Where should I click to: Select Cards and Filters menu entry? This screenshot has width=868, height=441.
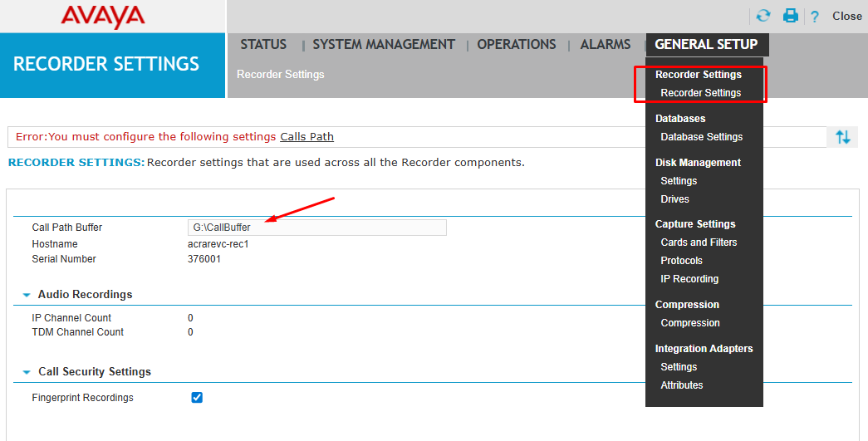(699, 243)
